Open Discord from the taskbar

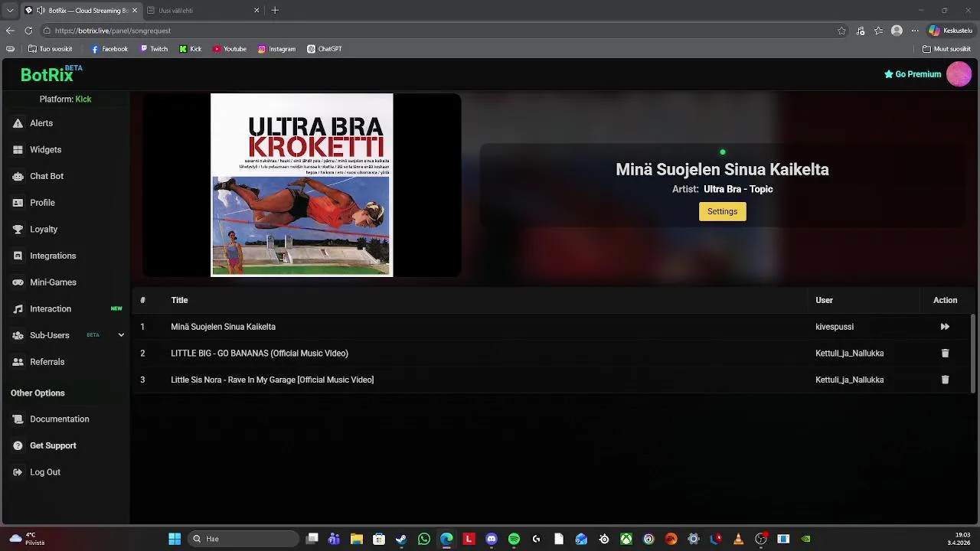pyautogui.click(x=492, y=539)
